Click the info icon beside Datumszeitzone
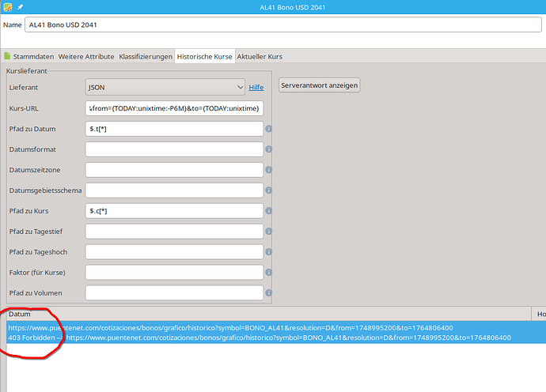The image size is (546, 392). coord(269,170)
